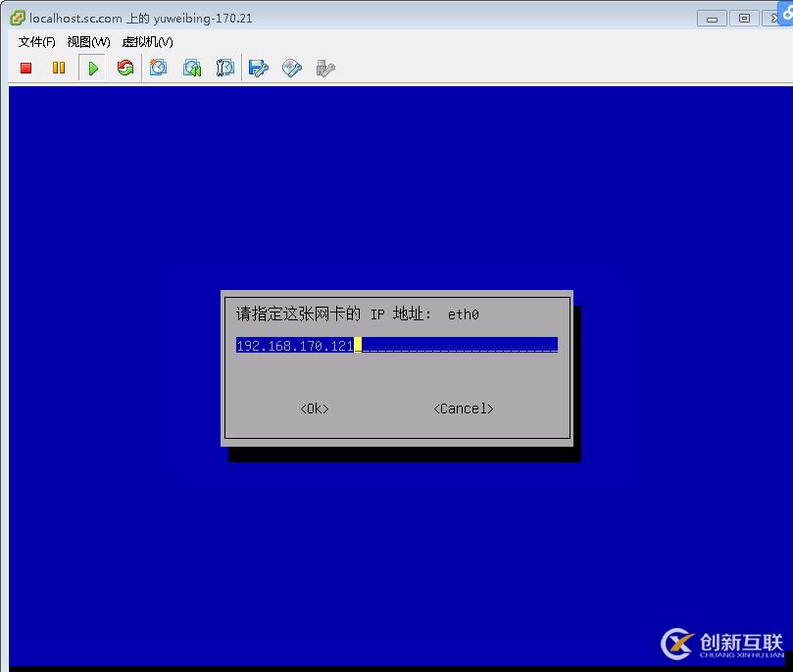Revert the VM to its snapshot
Screen dimensions: 793x672
(x=192, y=68)
